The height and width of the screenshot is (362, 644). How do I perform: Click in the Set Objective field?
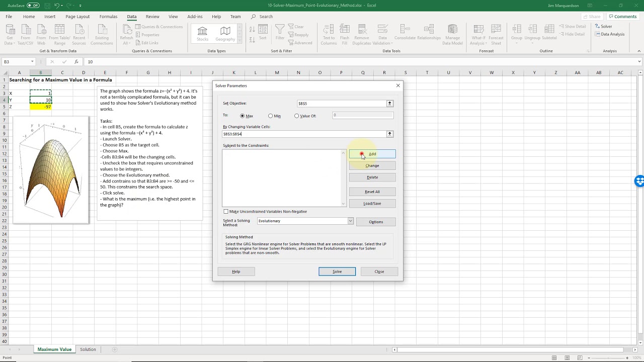(x=342, y=104)
